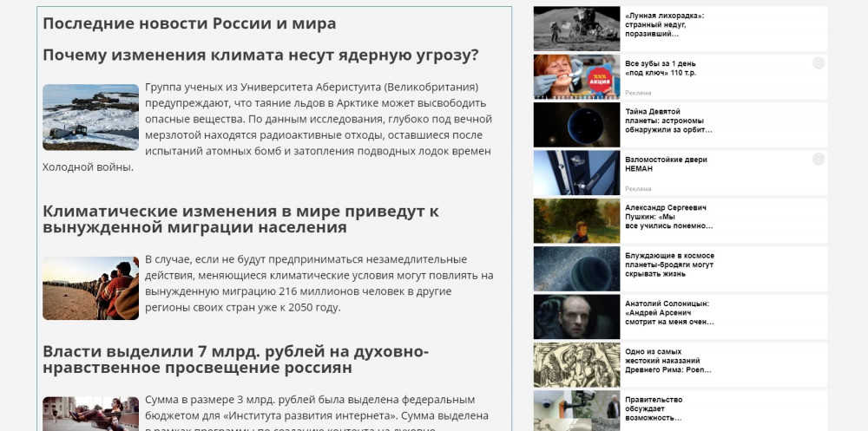Image resolution: width=868 pixels, height=431 pixels.
Task: Click 'Реклама' label under dental ad
Action: coord(638,93)
